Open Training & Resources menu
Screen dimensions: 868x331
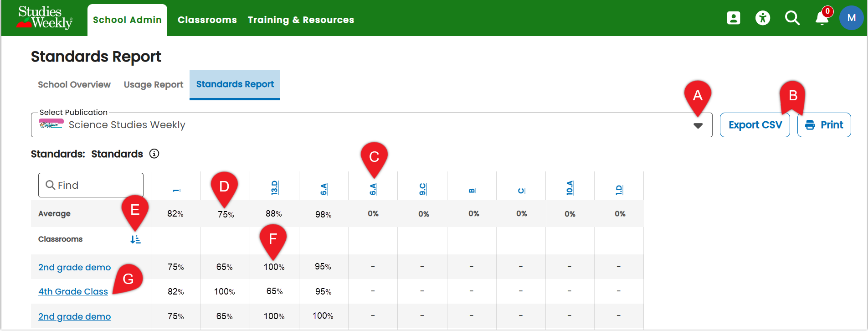pyautogui.click(x=301, y=20)
